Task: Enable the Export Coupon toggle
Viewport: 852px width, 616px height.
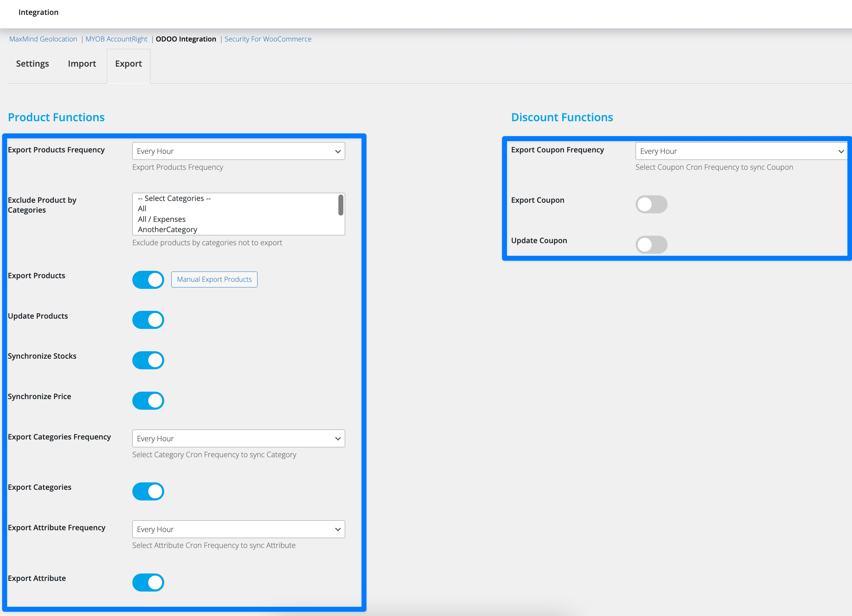Action: tap(651, 204)
